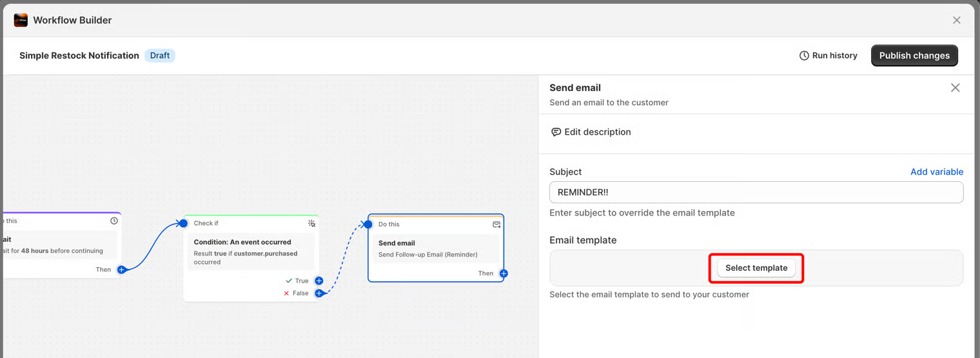
Task: Click the Workflow Builder app logo
Action: [x=21, y=20]
